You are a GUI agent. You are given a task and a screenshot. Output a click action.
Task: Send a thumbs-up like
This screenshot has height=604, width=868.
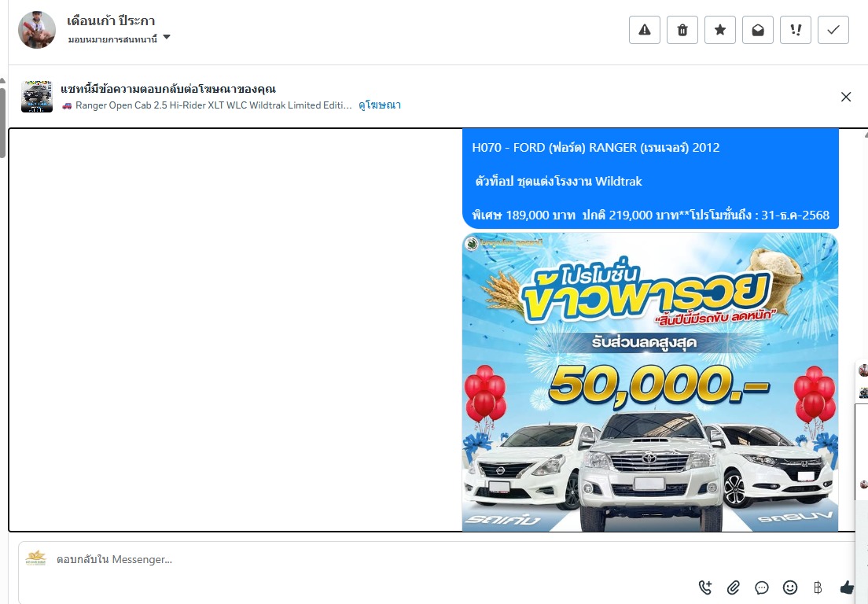click(x=847, y=587)
